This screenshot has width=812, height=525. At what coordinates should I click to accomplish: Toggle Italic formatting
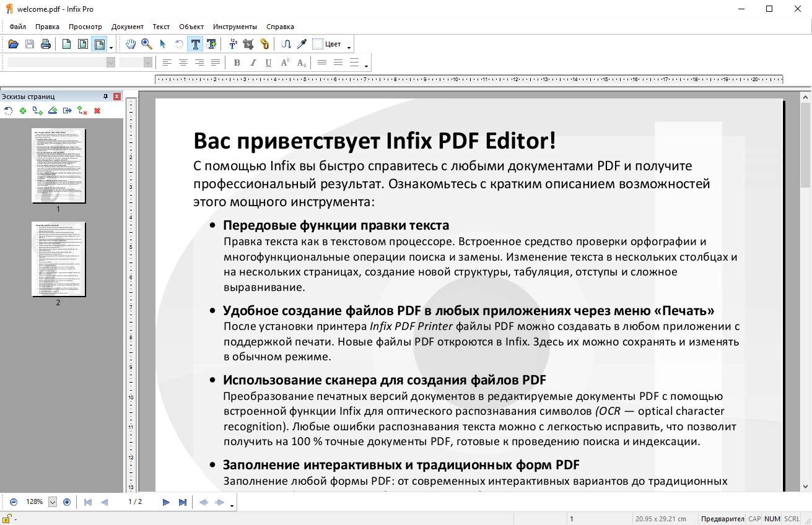(x=253, y=63)
